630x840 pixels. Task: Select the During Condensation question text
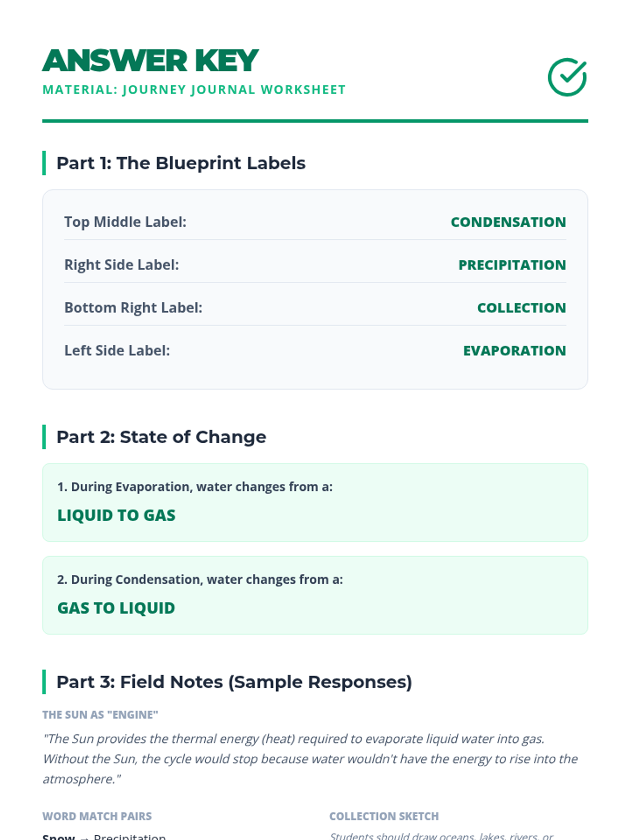click(200, 580)
